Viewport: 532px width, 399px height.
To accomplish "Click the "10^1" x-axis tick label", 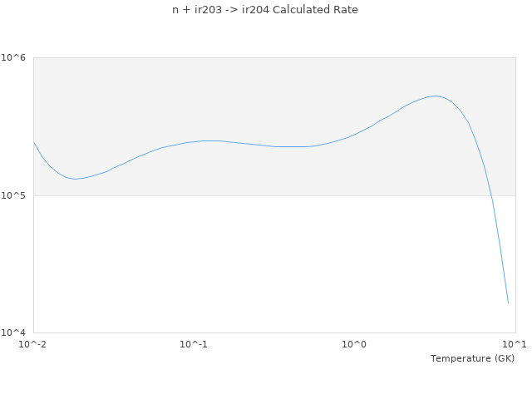I will click(x=515, y=344).
